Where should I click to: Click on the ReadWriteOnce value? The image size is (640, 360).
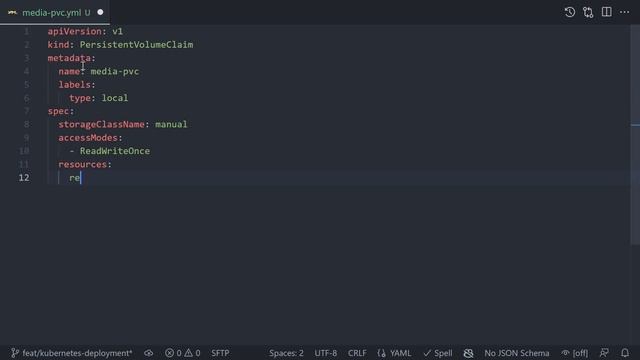pyautogui.click(x=115, y=151)
